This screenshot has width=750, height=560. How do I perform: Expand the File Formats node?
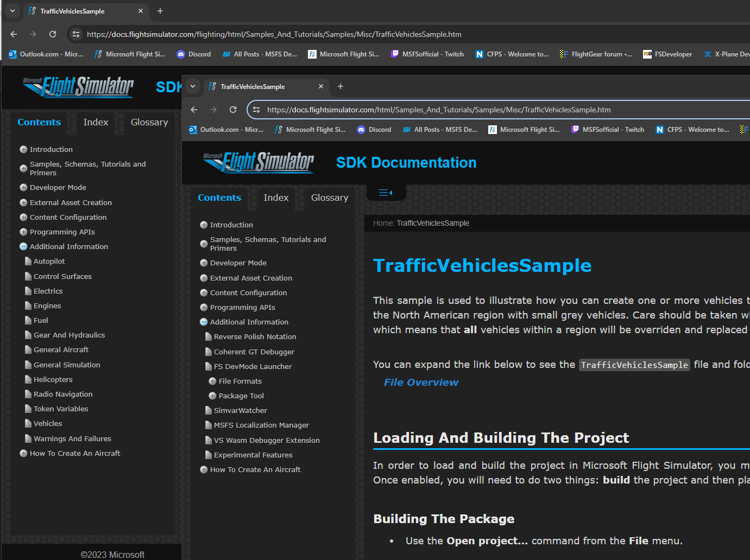pos(212,381)
